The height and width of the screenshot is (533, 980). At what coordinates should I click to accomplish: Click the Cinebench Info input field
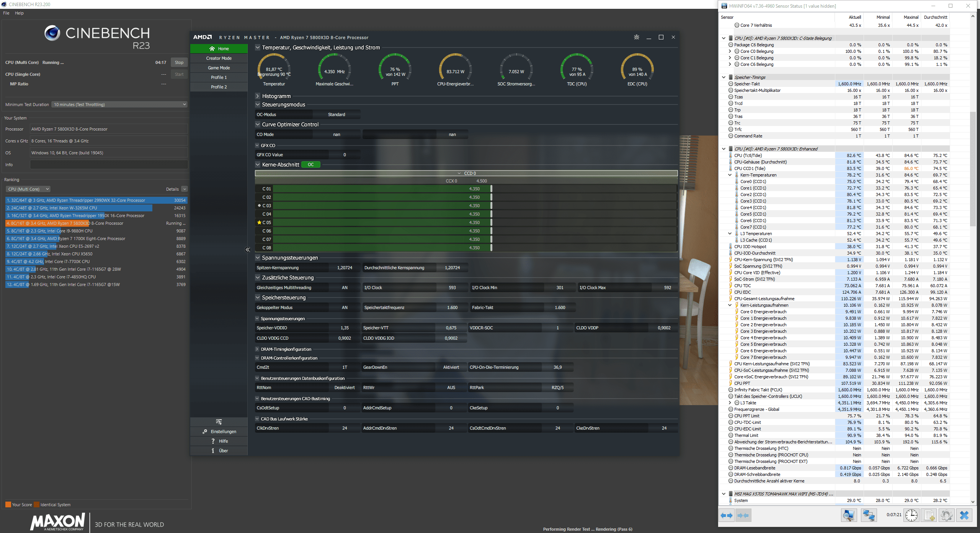coord(109,165)
